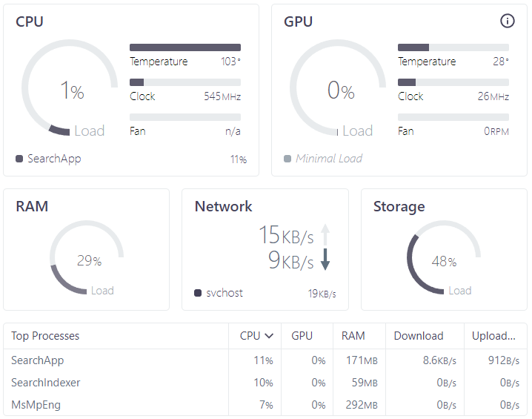Image resolution: width=532 pixels, height=419 pixels.
Task: Sort processes by Download column
Action: pos(419,336)
